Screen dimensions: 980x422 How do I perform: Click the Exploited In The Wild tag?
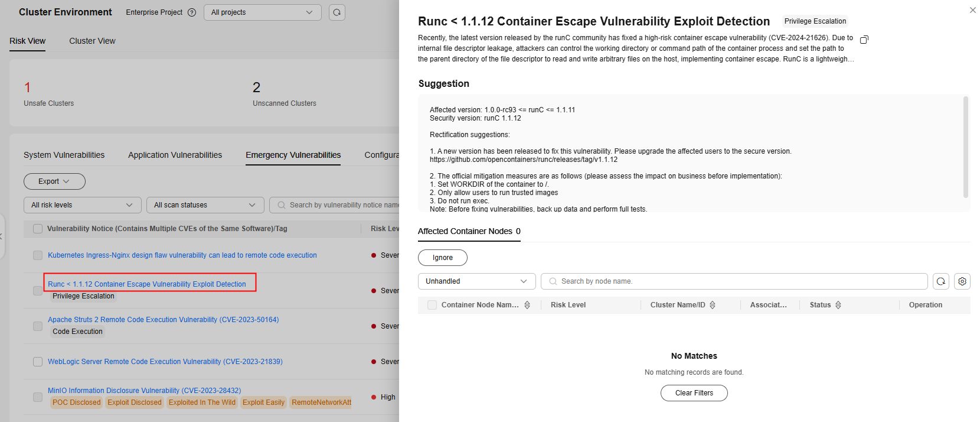(x=202, y=402)
